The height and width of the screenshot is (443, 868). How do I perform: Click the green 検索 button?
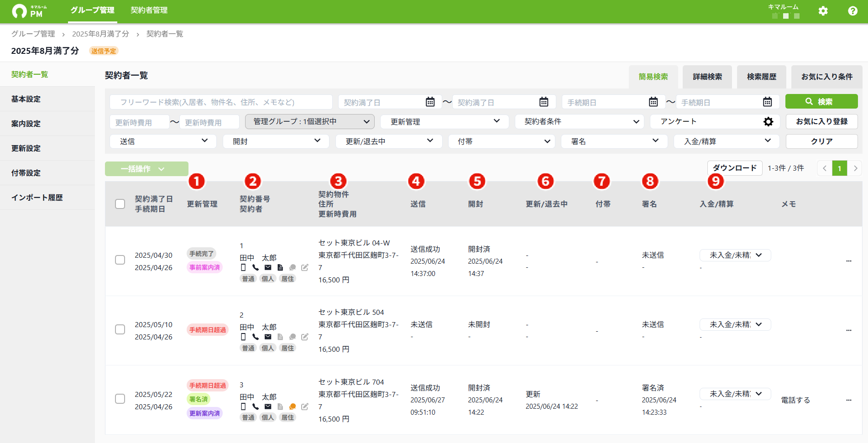coord(821,102)
